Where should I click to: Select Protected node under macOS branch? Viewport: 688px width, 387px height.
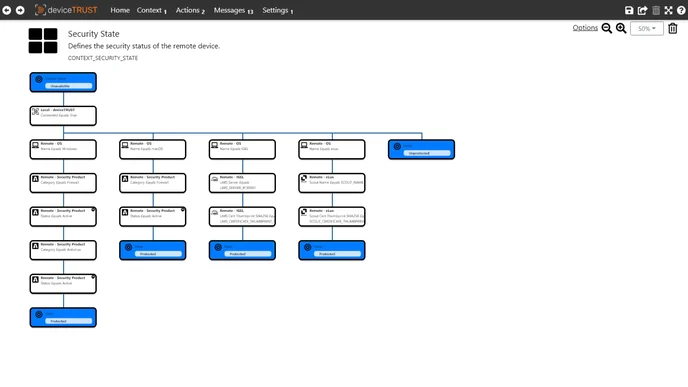[x=153, y=250]
